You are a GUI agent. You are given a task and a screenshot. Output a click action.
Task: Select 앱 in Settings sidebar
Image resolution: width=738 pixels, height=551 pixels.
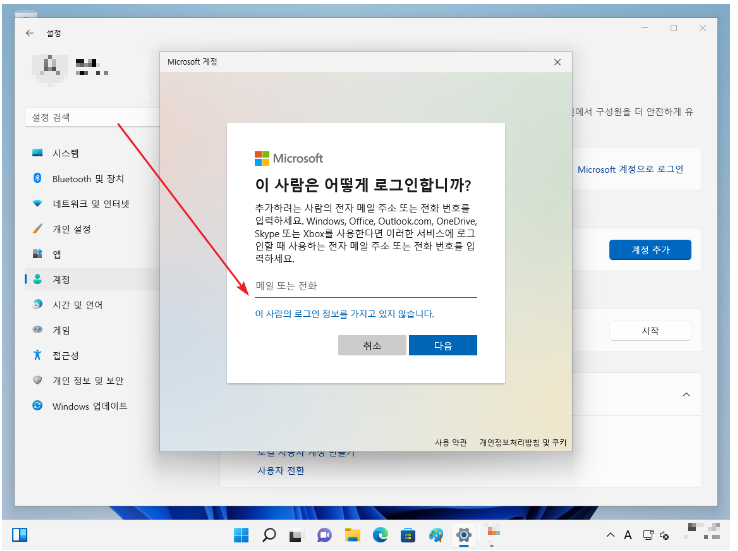point(92,255)
